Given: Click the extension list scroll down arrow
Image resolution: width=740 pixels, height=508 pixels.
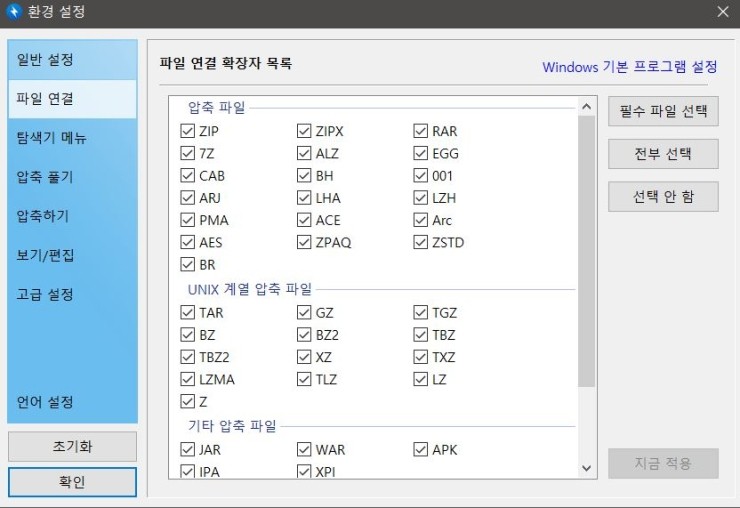Looking at the screenshot, I should point(587,468).
